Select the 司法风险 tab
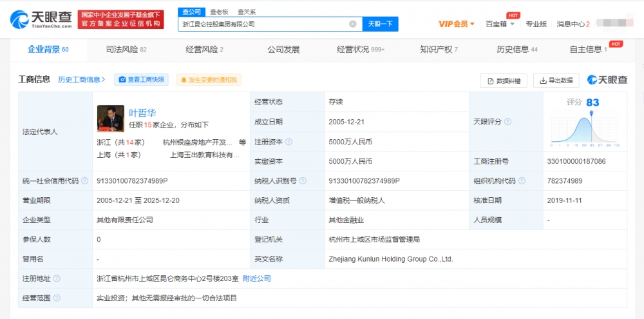The height and width of the screenshot is (319, 644). [126, 50]
